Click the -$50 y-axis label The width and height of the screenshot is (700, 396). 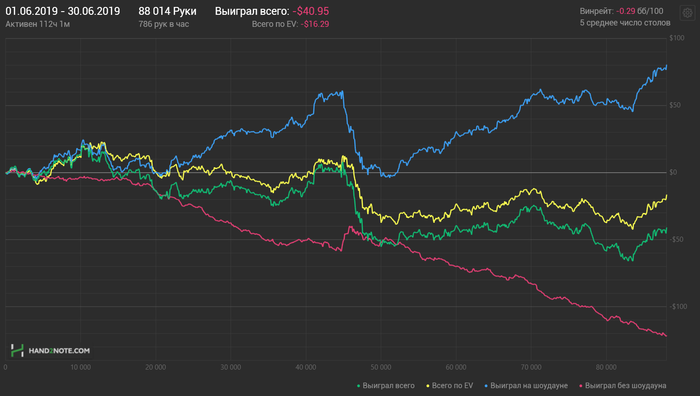coord(676,239)
